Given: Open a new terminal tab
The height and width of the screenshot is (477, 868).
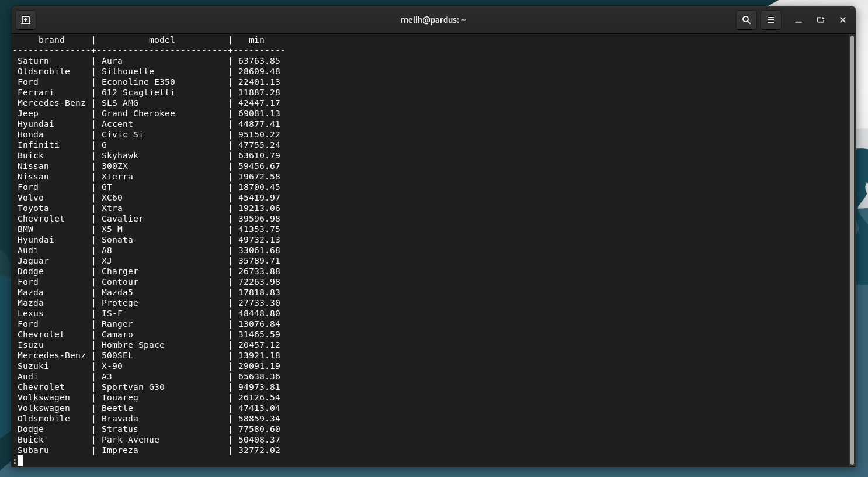Looking at the screenshot, I should click(x=26, y=20).
